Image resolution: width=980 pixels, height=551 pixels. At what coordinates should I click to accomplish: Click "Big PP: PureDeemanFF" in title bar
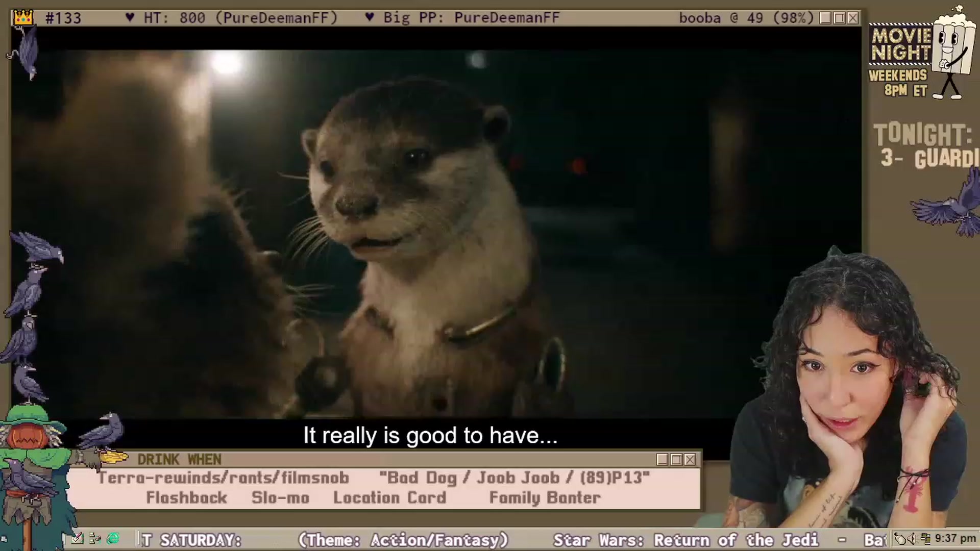(x=472, y=18)
